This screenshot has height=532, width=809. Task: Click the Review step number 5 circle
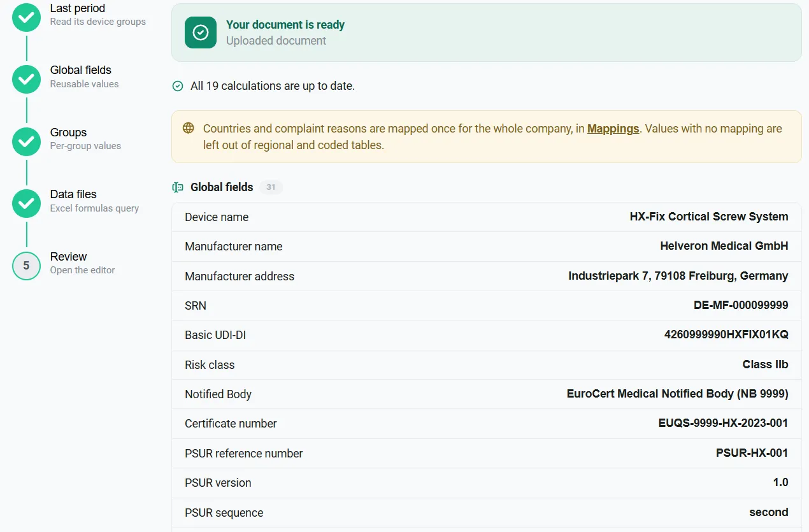tap(26, 266)
